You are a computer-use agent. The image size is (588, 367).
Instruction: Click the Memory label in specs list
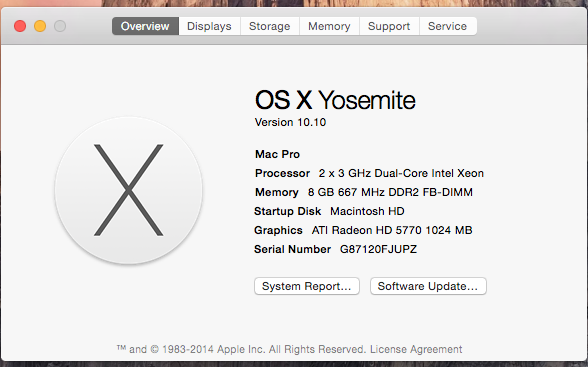click(x=277, y=192)
